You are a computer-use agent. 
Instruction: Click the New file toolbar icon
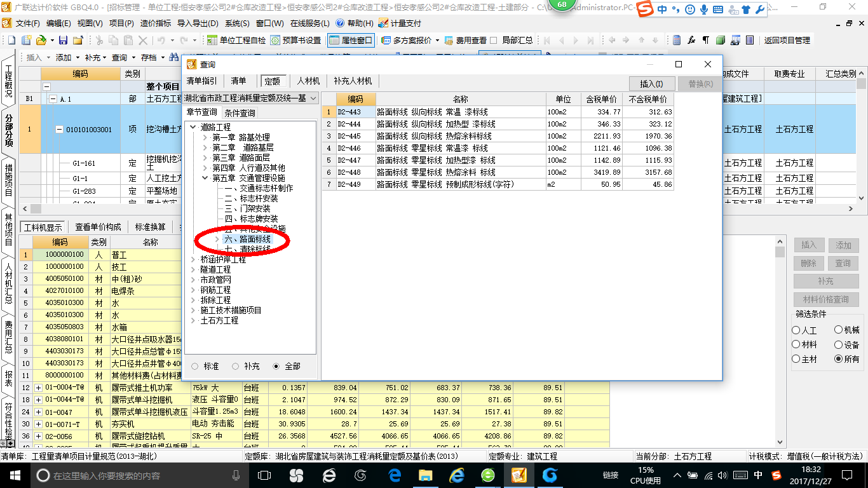click(12, 40)
